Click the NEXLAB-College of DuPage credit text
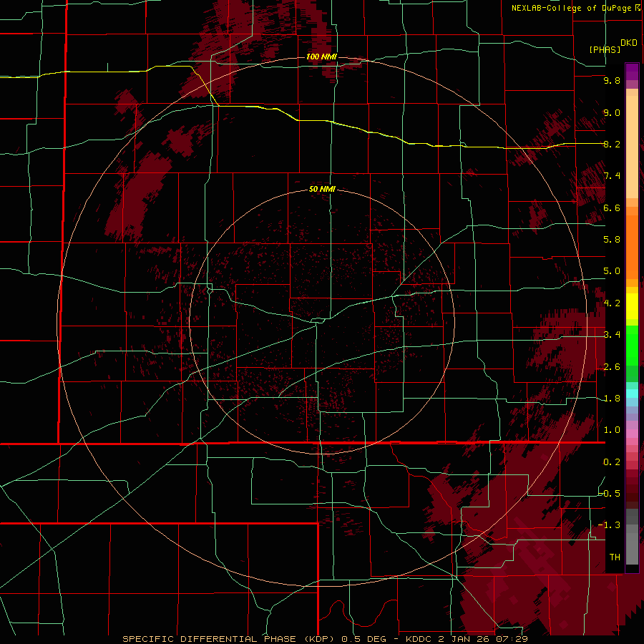This screenshot has width=644, height=644. tap(575, 8)
